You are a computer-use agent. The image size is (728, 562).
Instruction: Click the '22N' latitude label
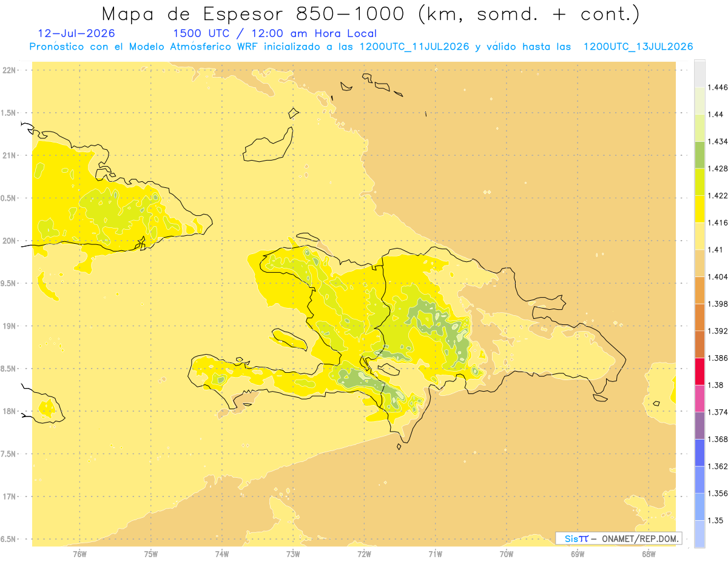pos(9,70)
